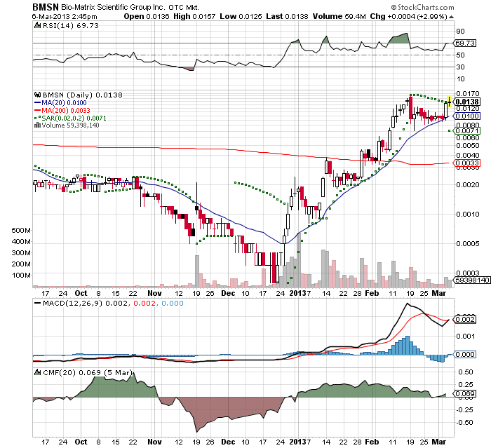The image size is (491, 448).
Task: Click the StockCharts.com copyright label
Action: pos(422,7)
